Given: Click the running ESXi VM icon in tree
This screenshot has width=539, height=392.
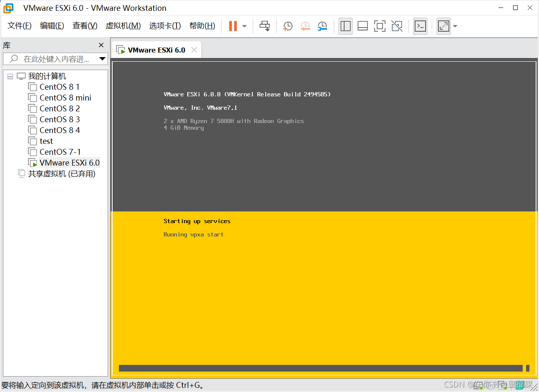Looking at the screenshot, I should coord(32,163).
